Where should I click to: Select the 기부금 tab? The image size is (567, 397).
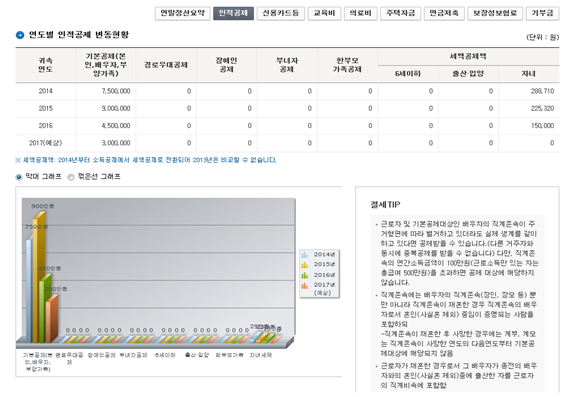(542, 13)
